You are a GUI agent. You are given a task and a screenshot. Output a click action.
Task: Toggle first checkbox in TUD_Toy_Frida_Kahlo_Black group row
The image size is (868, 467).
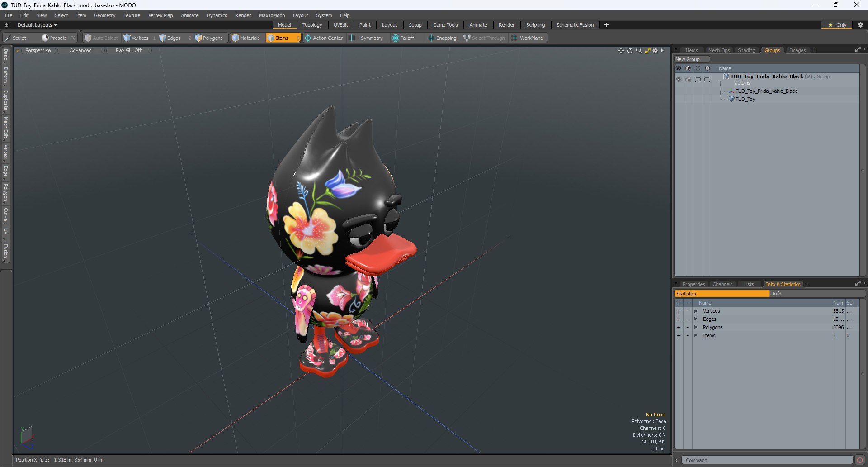(x=698, y=80)
